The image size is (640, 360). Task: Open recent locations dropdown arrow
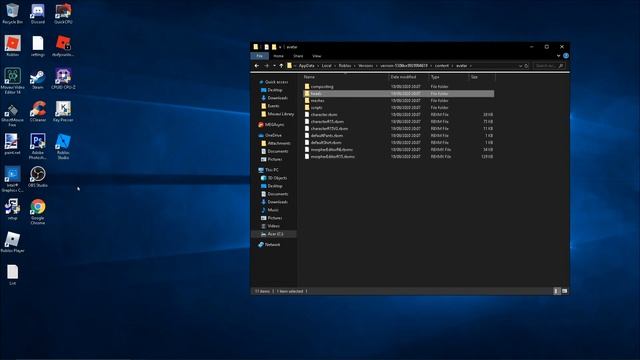point(274,66)
